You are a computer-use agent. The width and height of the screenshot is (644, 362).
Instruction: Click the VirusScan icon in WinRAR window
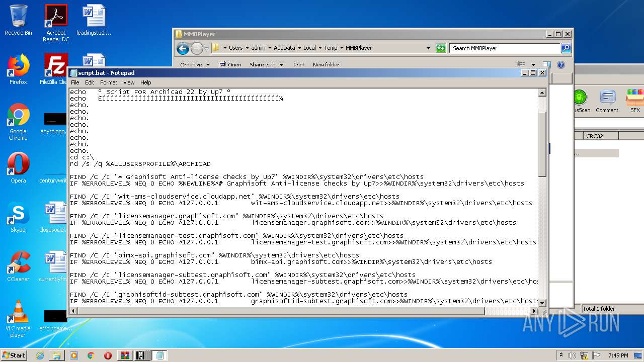click(581, 101)
